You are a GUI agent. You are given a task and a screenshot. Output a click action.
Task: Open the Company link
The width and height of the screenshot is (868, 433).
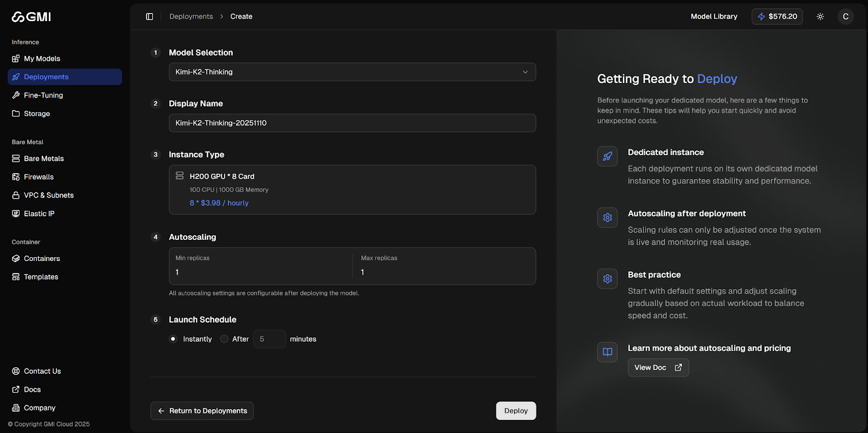(x=65, y=408)
